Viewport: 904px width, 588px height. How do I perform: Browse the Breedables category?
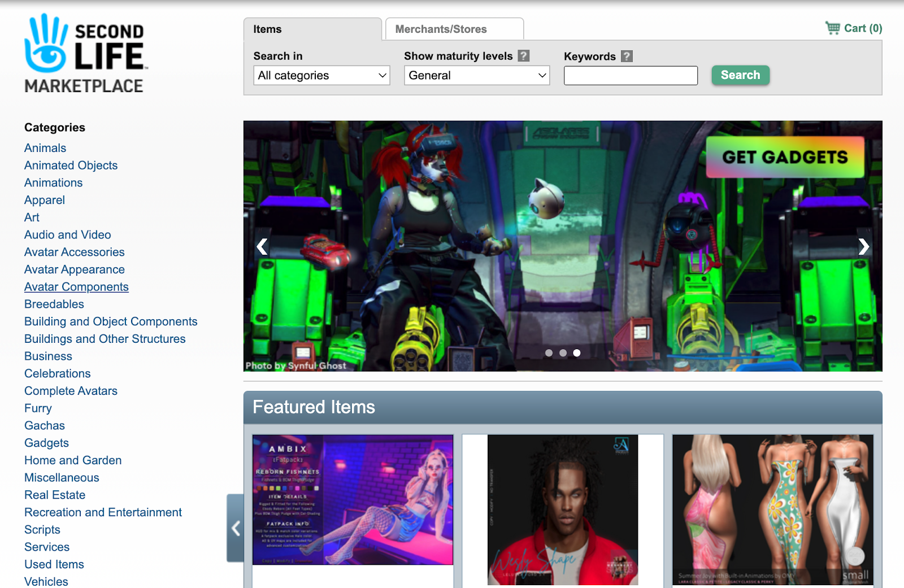pyautogui.click(x=54, y=304)
